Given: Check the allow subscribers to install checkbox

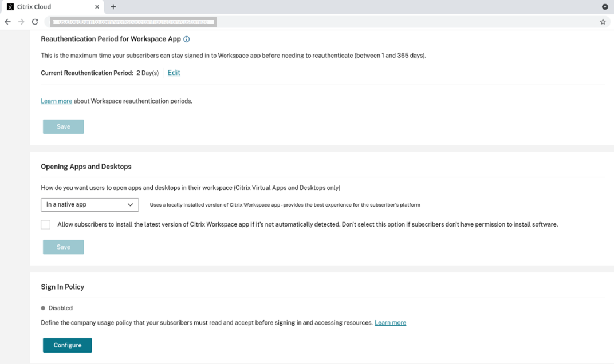Looking at the screenshot, I should coord(46,225).
